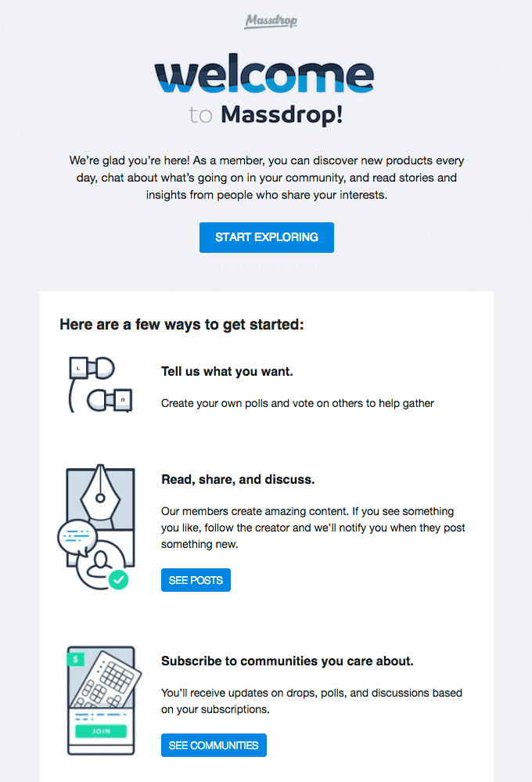Click the 'Read, share, and discuss.' heading
This screenshot has width=532, height=782.
pyautogui.click(x=238, y=480)
